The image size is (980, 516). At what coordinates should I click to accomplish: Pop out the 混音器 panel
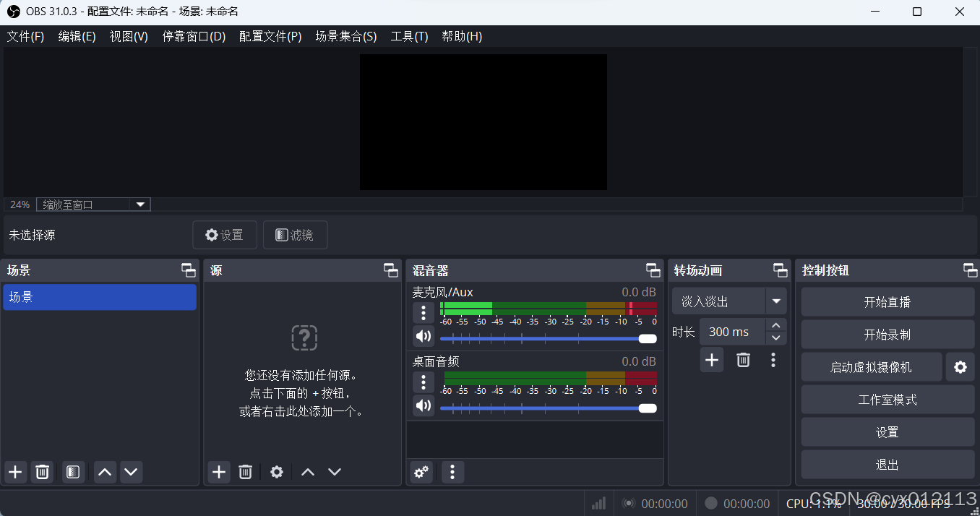(653, 270)
